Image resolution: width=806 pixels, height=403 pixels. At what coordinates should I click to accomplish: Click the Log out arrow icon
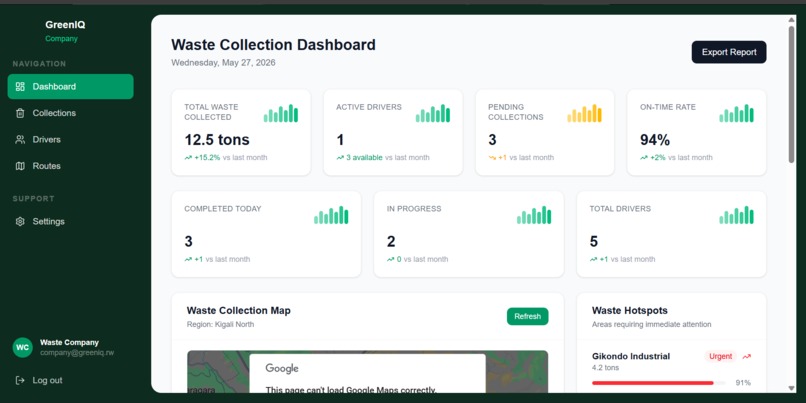point(20,380)
